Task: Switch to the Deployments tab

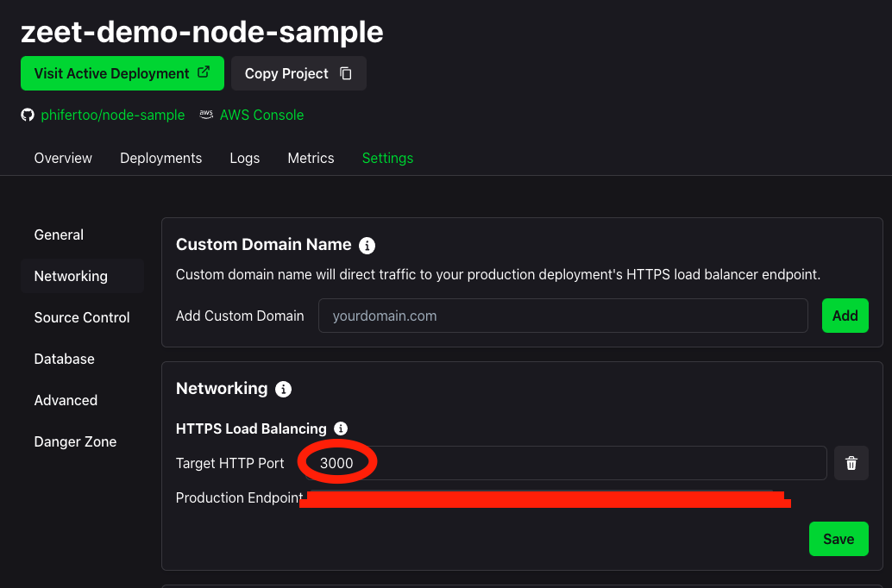Action: 161,158
